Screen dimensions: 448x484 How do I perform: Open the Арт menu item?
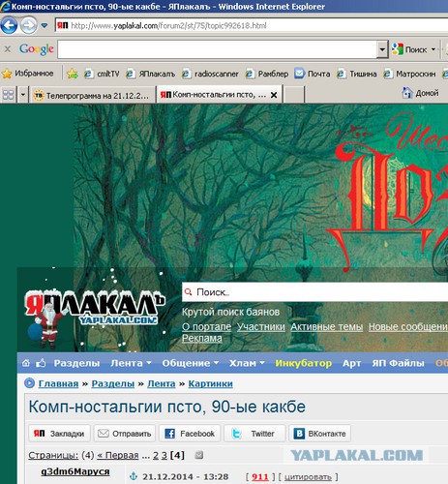pos(351,363)
